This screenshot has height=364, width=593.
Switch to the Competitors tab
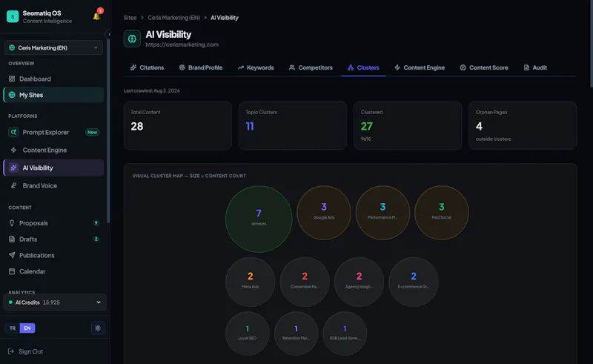pos(311,67)
